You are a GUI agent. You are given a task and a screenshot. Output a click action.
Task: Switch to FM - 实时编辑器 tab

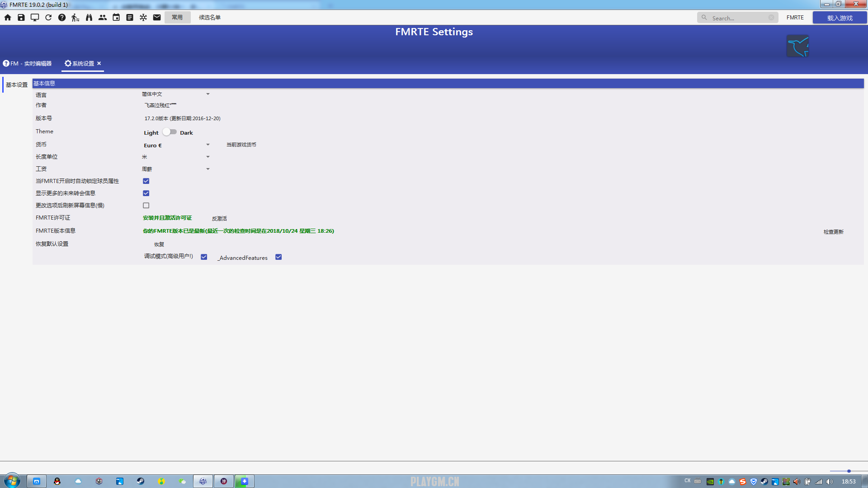point(28,63)
